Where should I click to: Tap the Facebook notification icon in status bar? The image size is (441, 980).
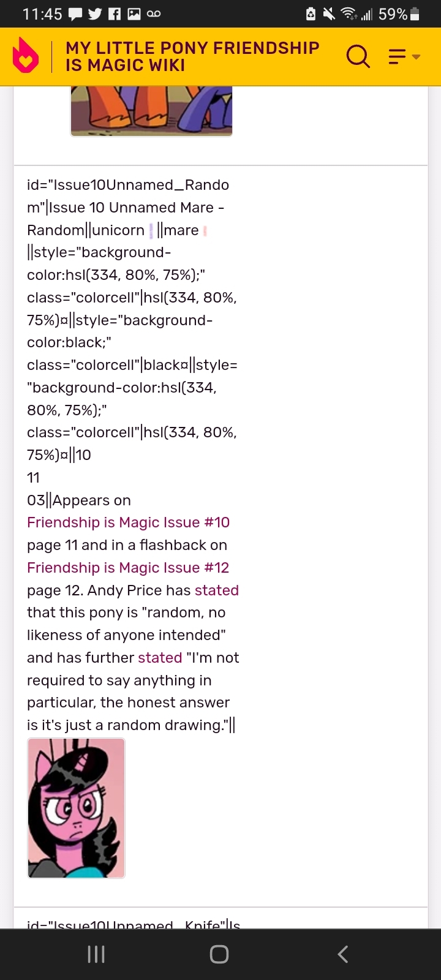click(115, 14)
